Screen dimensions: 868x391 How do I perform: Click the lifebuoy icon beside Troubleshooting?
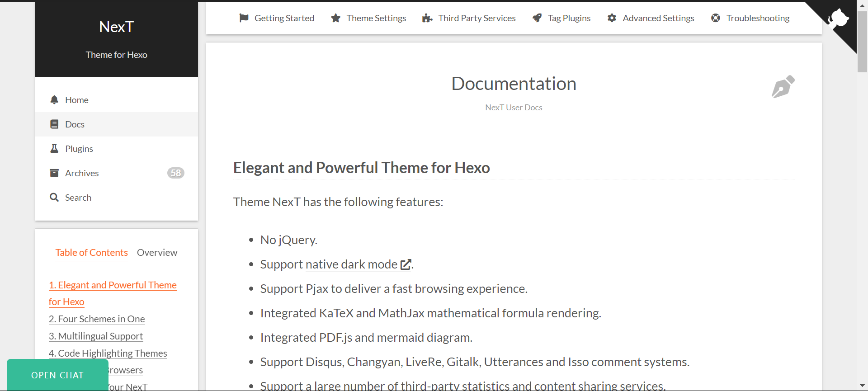coord(716,18)
